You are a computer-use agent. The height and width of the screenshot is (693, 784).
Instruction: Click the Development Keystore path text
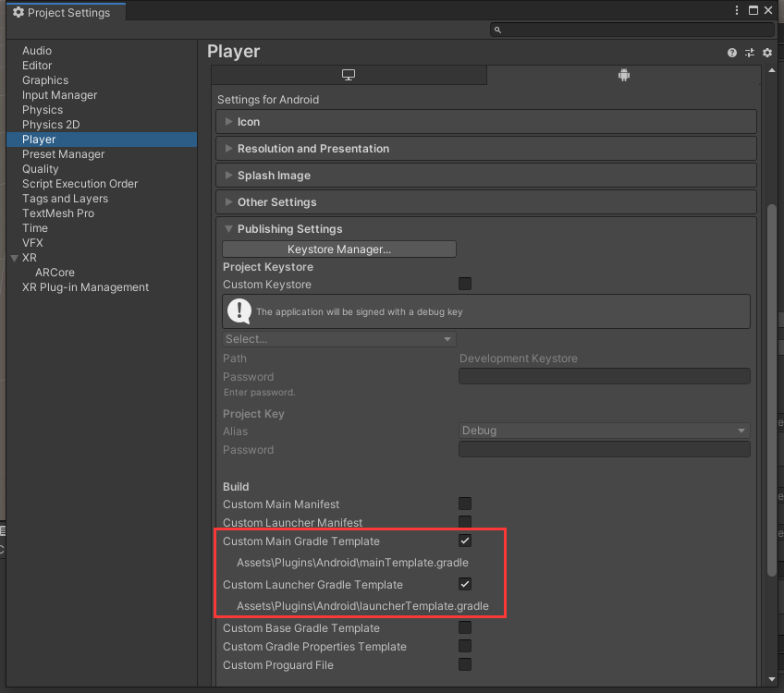click(x=519, y=359)
